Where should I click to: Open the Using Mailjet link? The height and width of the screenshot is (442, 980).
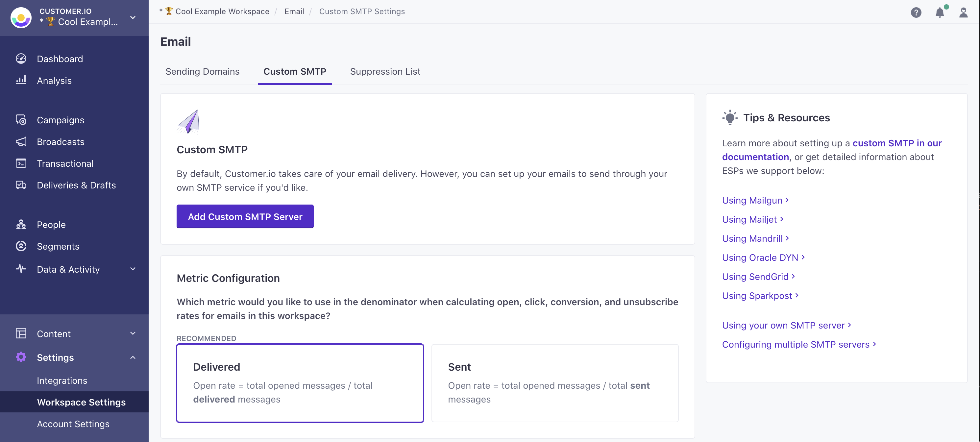pyautogui.click(x=752, y=219)
